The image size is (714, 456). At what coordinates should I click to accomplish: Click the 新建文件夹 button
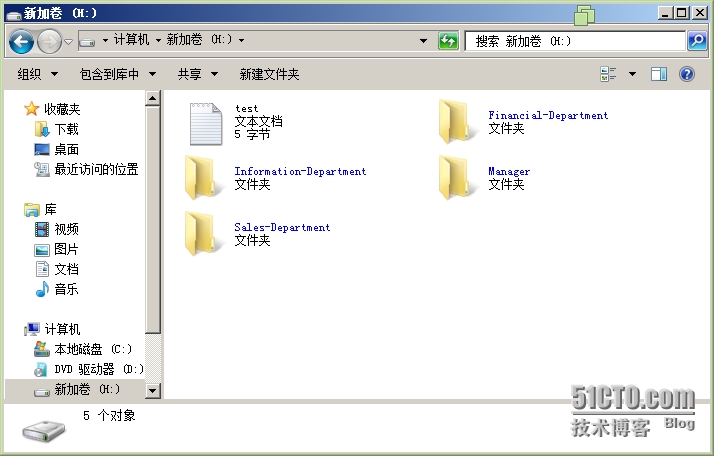point(269,74)
